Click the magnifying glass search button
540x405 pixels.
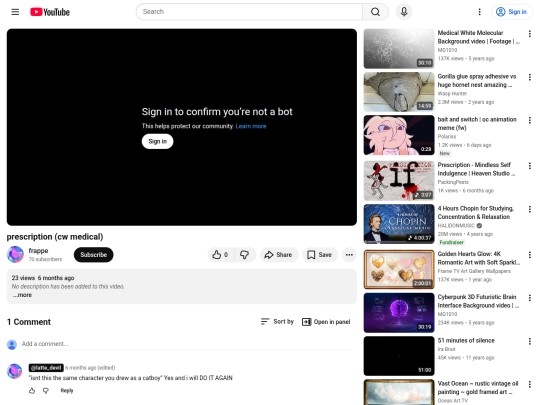coord(375,12)
